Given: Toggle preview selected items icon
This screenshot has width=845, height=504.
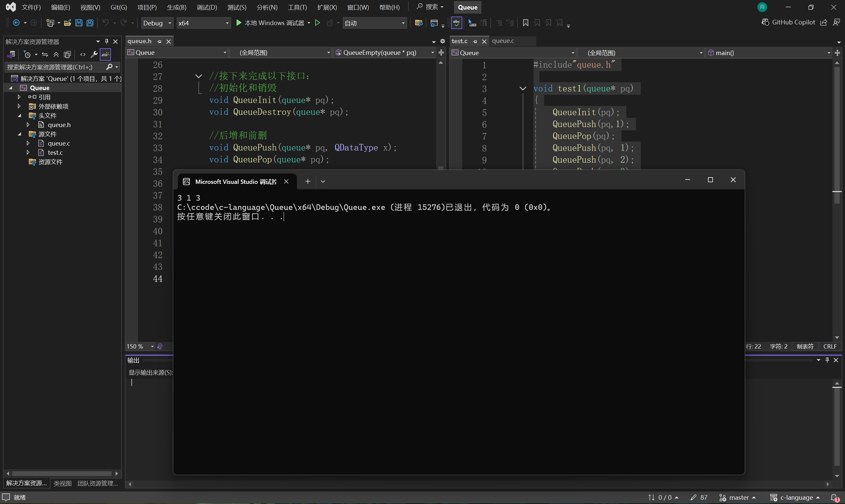Looking at the screenshot, I should tap(105, 54).
